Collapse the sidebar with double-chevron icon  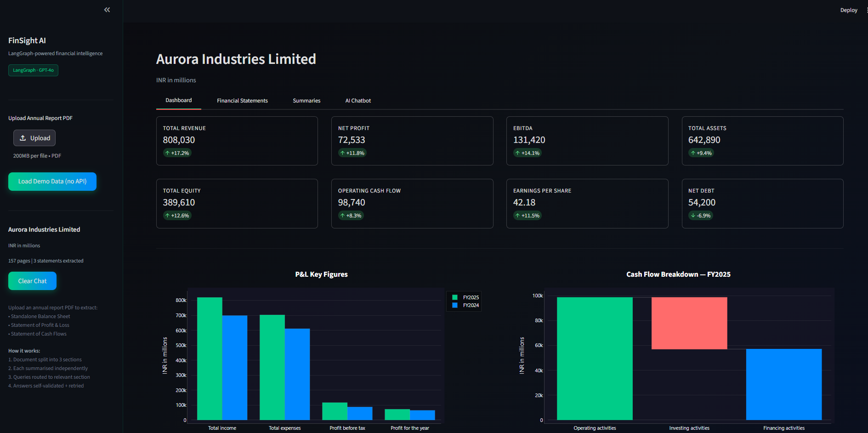click(x=107, y=10)
